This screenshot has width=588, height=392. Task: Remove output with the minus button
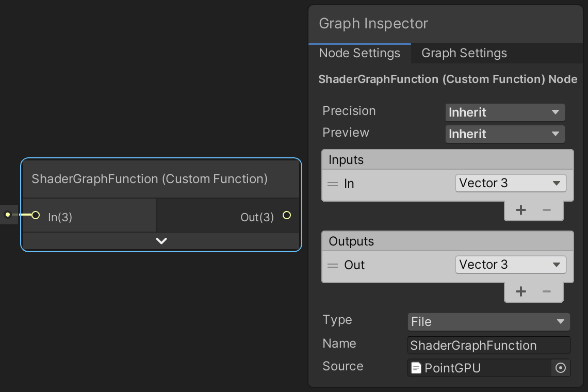tap(547, 291)
